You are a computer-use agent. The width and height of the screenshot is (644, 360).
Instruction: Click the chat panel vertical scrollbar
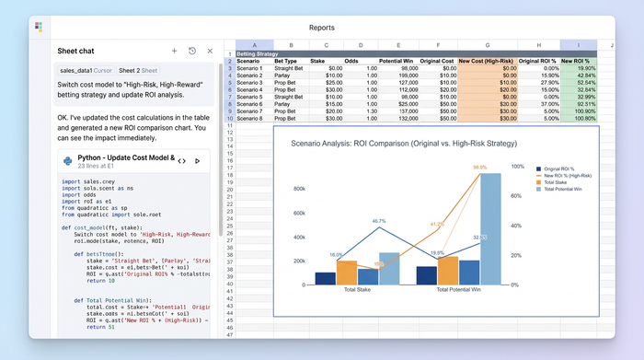click(x=220, y=148)
